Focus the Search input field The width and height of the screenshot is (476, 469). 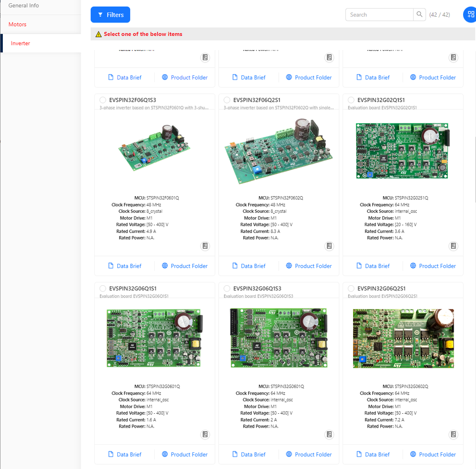coord(379,15)
